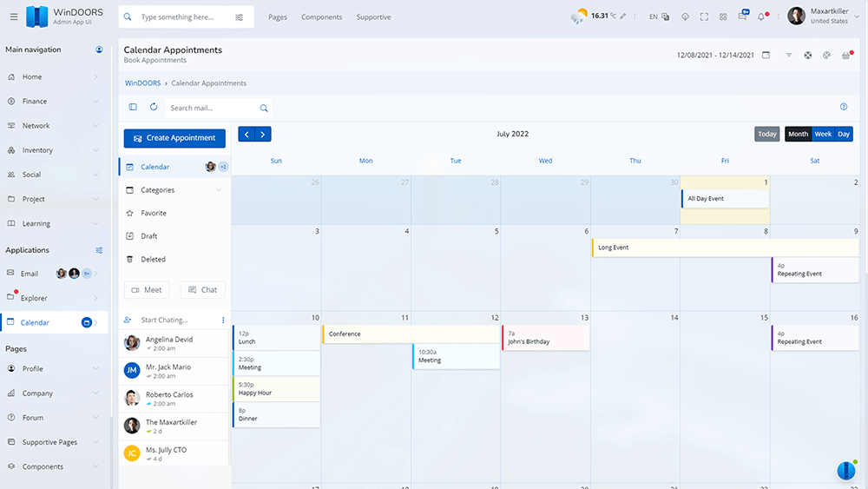Click the Search mail input field
Image resolution: width=868 pixels, height=489 pixels.
213,109
